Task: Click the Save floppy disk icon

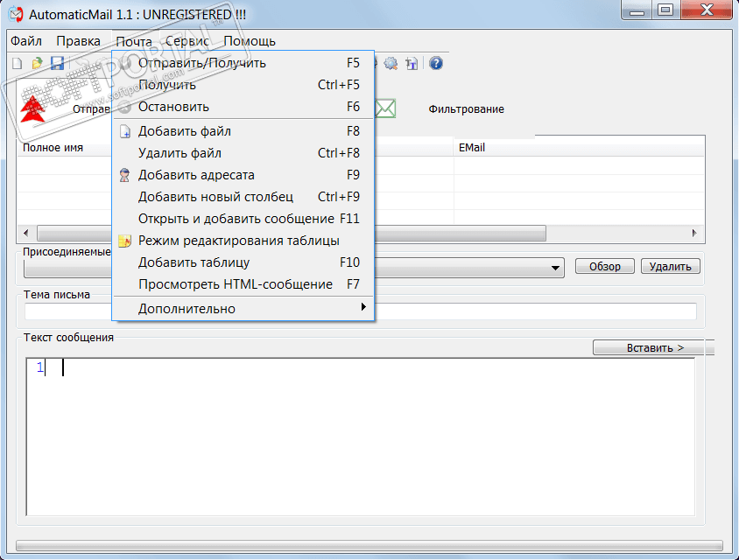Action: pyautogui.click(x=57, y=63)
